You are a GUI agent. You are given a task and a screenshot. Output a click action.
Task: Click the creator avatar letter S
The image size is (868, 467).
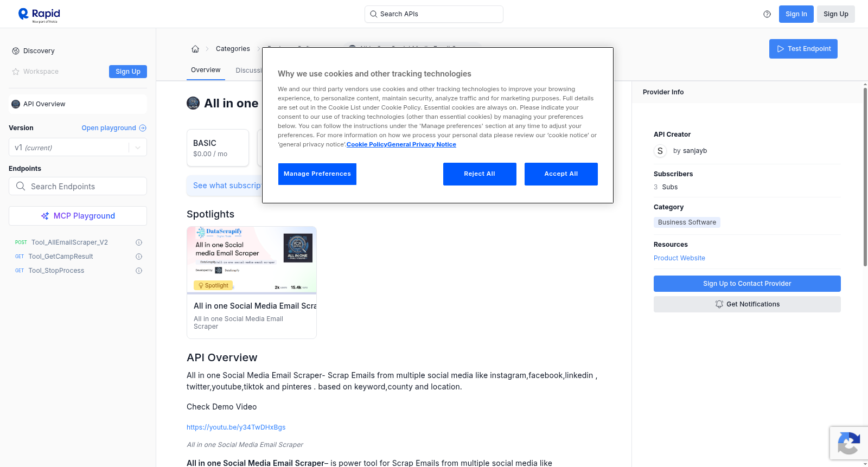pyautogui.click(x=660, y=151)
